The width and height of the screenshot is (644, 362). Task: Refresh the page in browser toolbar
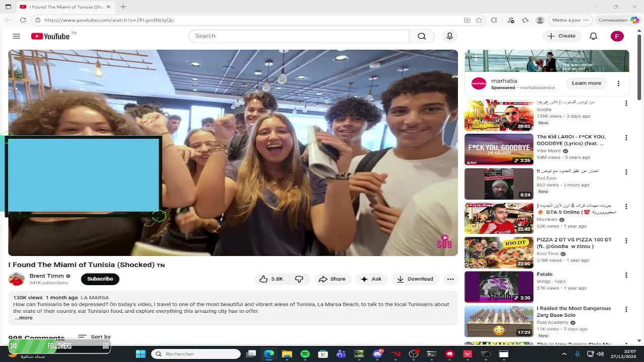tap(23, 20)
